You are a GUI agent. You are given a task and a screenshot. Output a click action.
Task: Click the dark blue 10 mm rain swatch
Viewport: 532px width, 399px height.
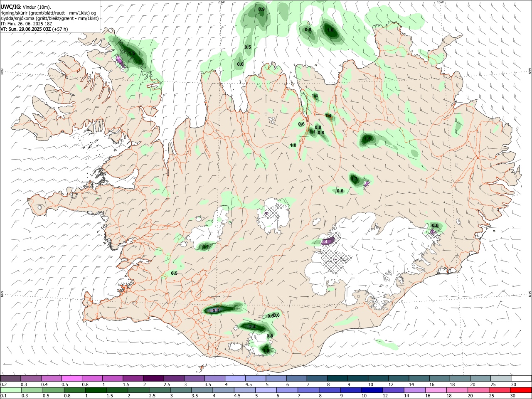tap(371, 390)
